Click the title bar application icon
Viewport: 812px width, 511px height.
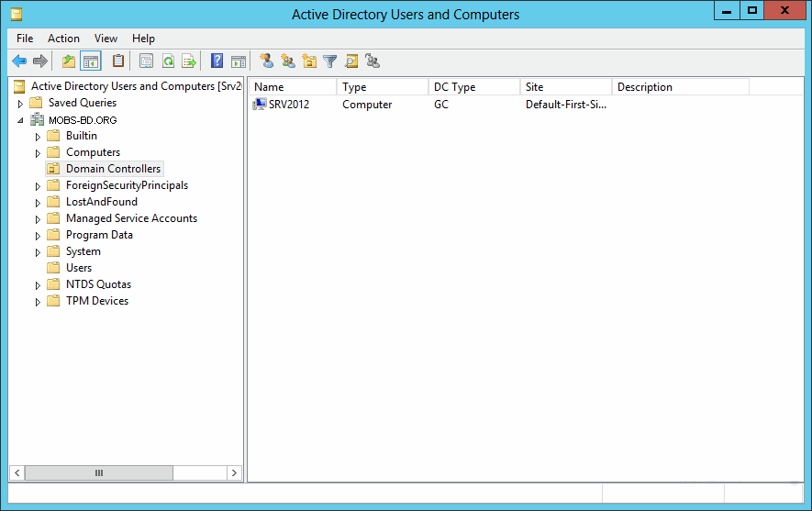[17, 14]
